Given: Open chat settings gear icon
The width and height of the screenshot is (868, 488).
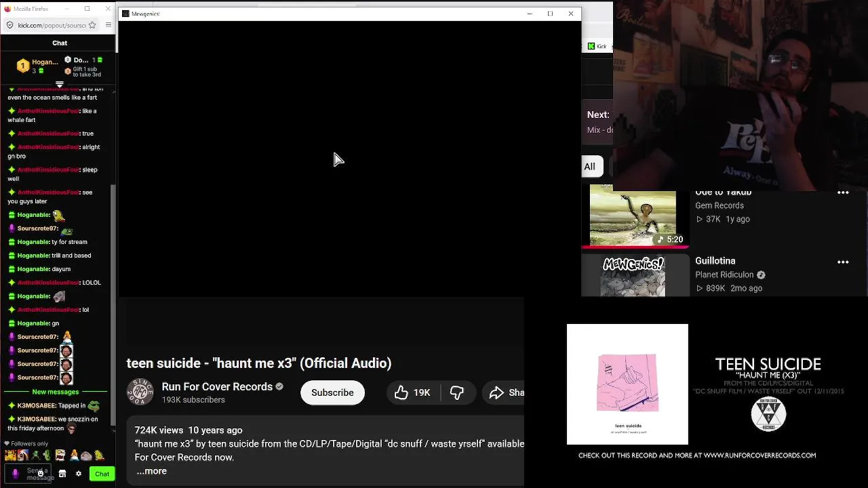Looking at the screenshot, I should 79,474.
